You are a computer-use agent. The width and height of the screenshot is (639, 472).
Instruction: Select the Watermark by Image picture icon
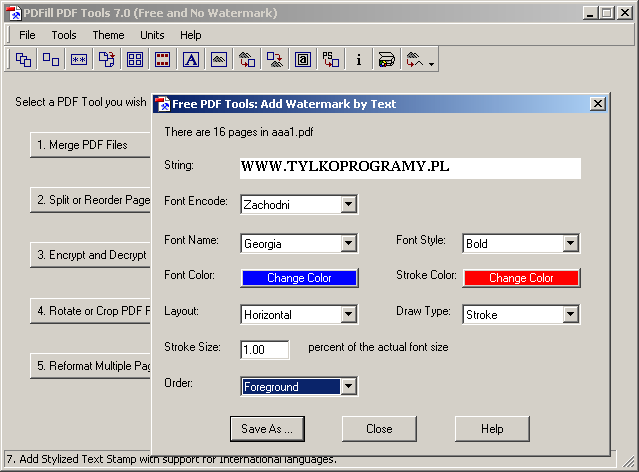(x=219, y=60)
